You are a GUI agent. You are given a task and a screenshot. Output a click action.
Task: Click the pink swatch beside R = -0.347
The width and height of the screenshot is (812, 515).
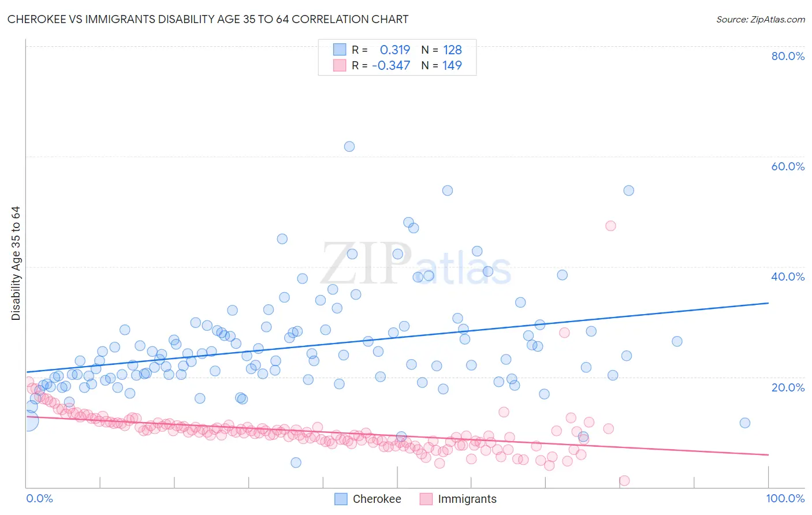pyautogui.click(x=339, y=65)
